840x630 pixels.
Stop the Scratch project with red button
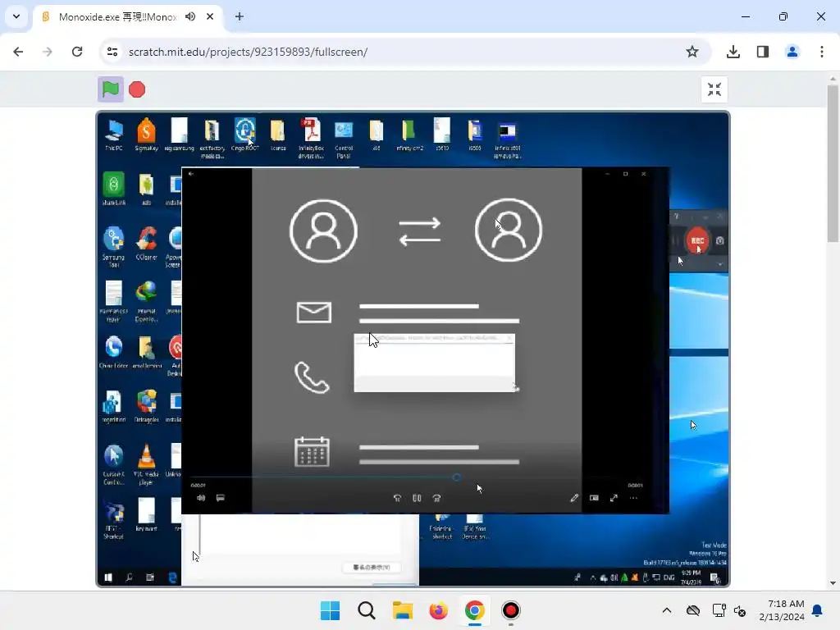tap(137, 89)
